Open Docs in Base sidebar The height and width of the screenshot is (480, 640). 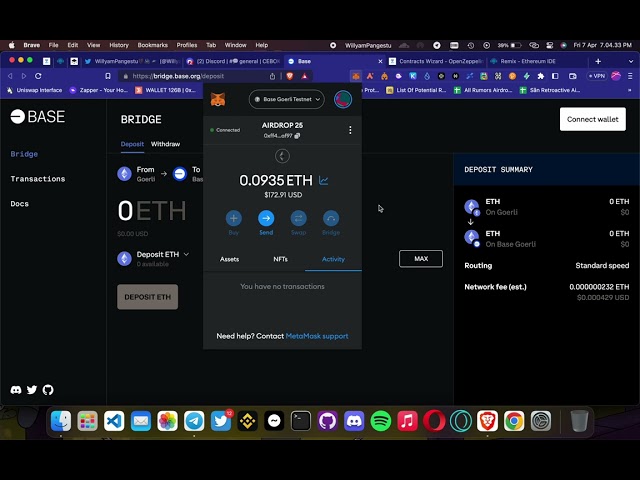pyautogui.click(x=20, y=204)
